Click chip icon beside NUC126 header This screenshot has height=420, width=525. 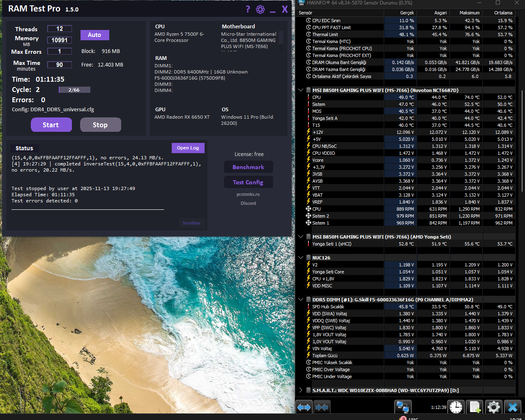[x=309, y=258]
